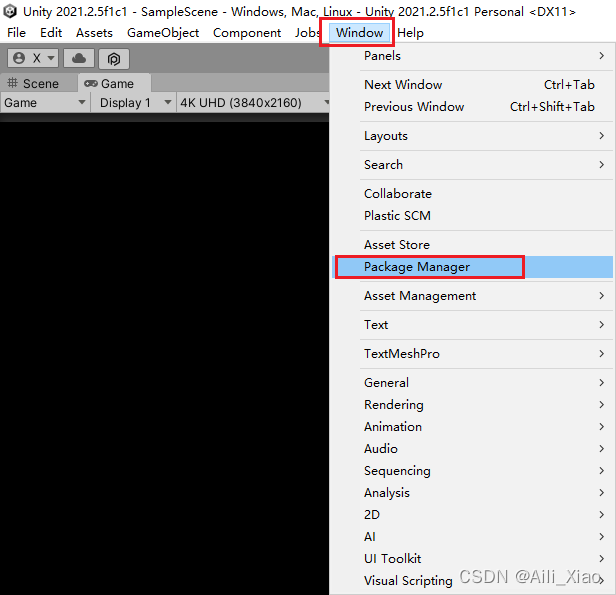Expand the TextMeshPro submenu

tap(473, 354)
